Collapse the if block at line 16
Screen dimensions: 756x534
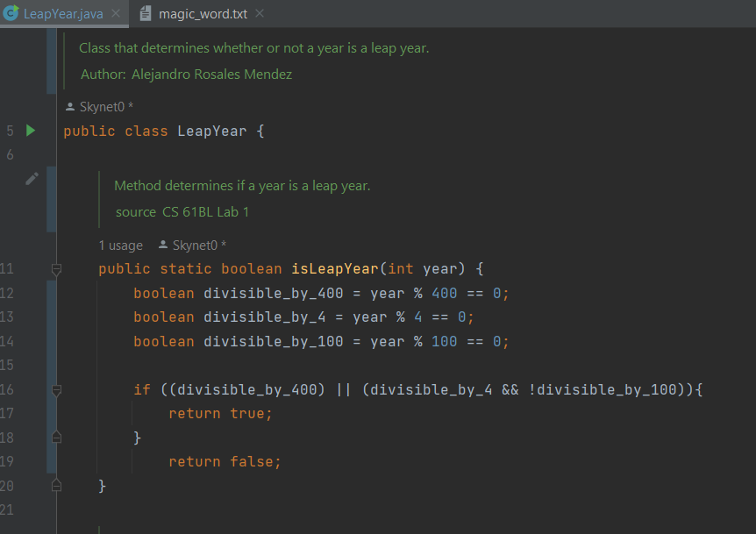coord(56,389)
